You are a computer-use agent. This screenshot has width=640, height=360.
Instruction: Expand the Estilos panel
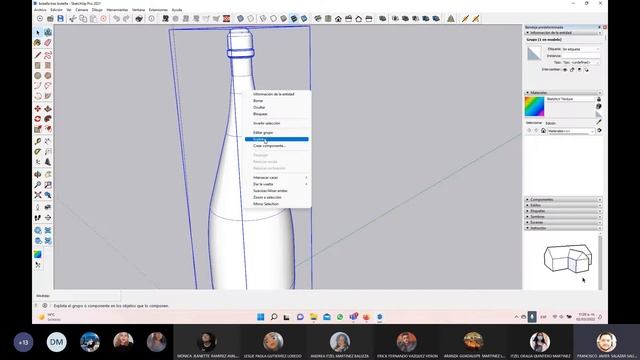click(563, 205)
